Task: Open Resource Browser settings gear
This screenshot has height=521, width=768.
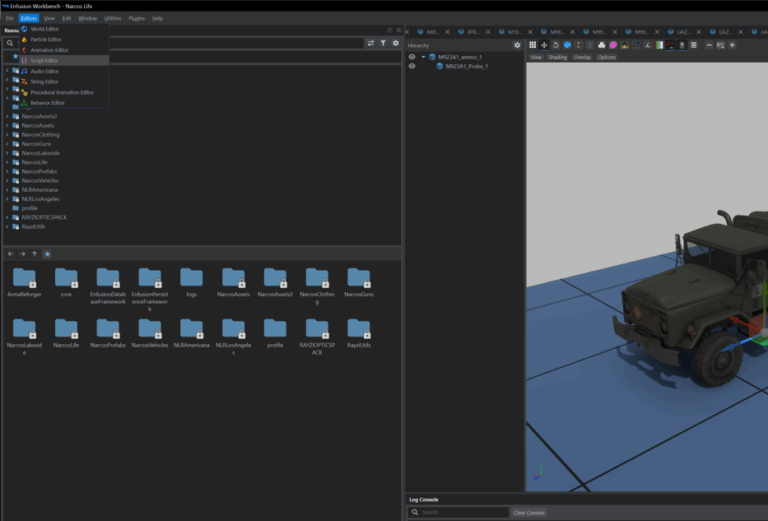Action: coord(395,43)
